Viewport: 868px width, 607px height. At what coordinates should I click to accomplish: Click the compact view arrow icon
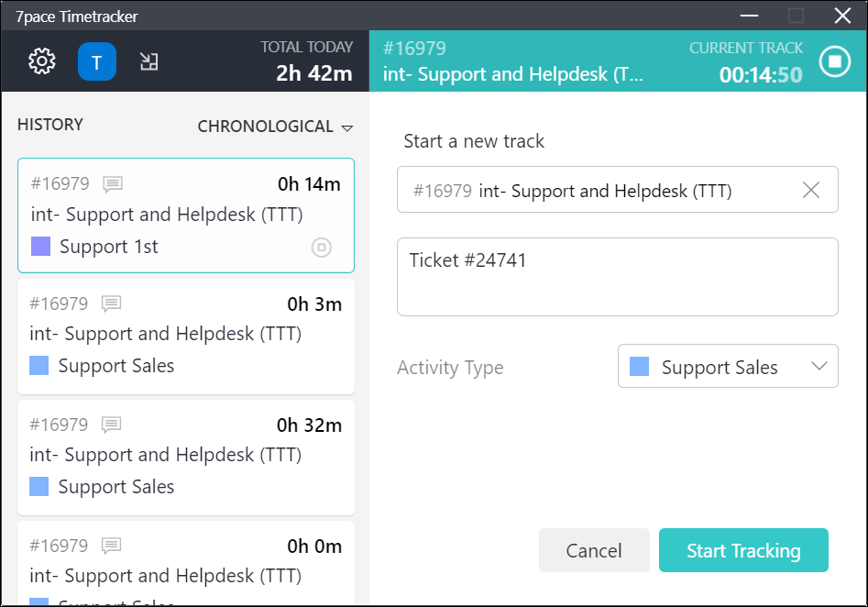(148, 61)
